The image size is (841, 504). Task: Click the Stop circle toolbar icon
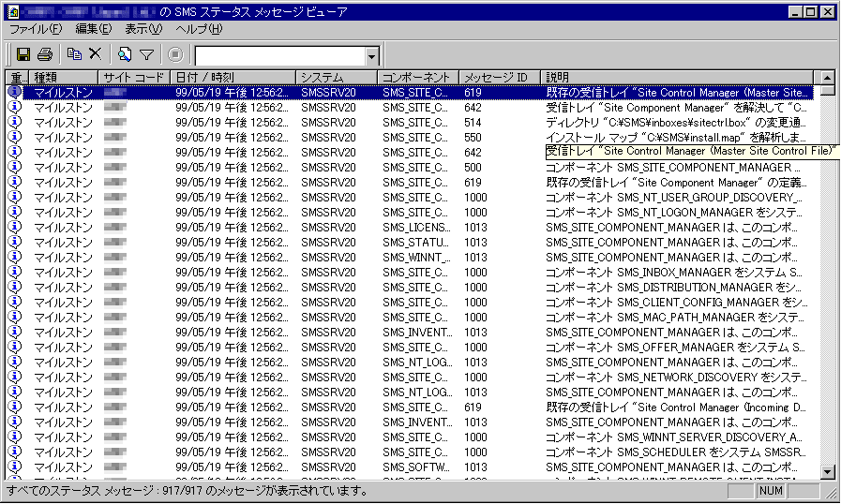tap(175, 54)
